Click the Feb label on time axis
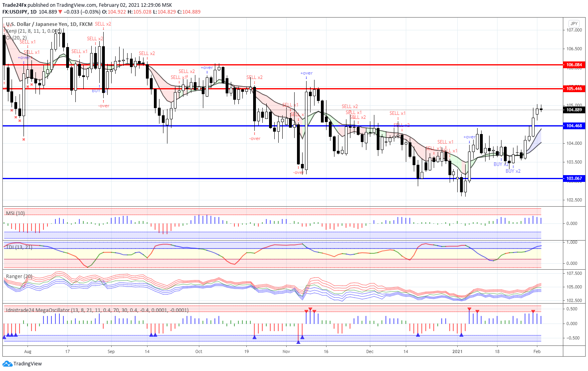588x371 pixels. 537,351
